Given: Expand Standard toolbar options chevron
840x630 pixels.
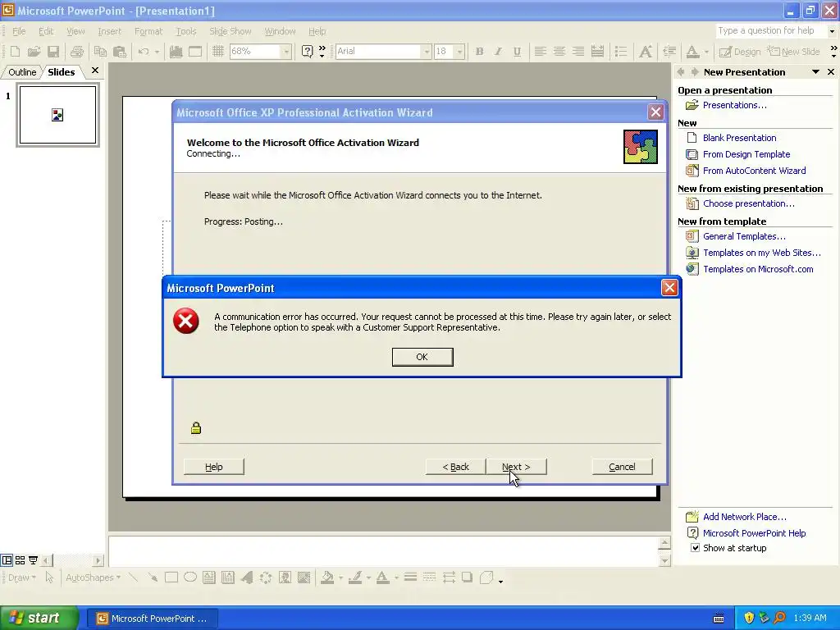Looking at the screenshot, I should coord(322,52).
